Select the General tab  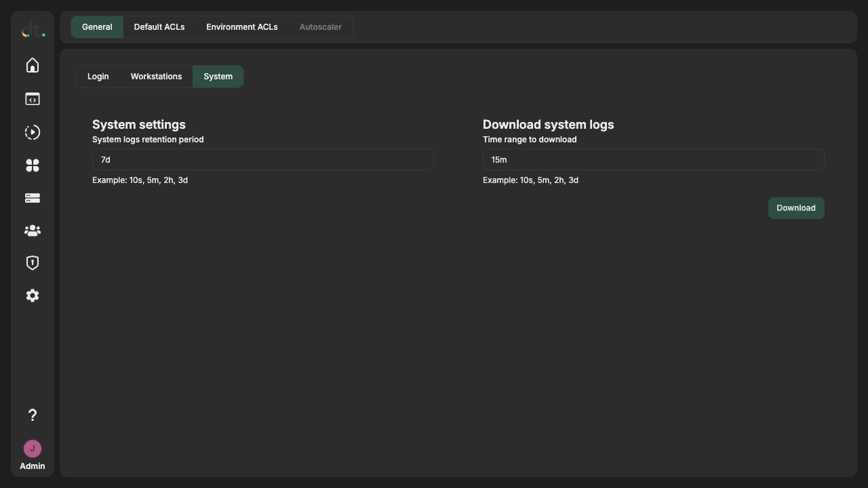97,27
